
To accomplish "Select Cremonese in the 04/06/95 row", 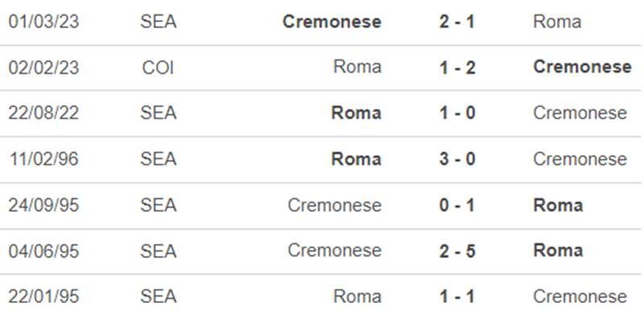I will [x=334, y=251].
